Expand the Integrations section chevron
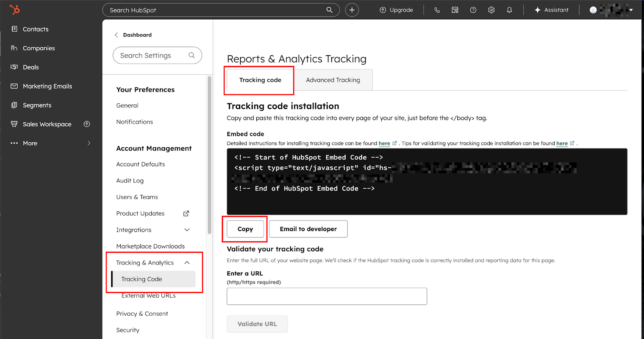The image size is (644, 339). point(187,230)
